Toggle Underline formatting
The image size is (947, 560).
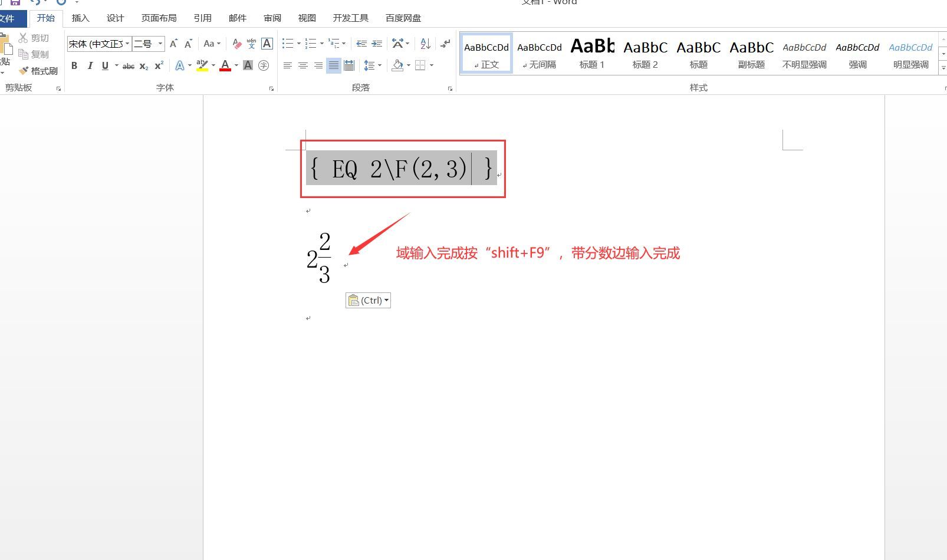(x=105, y=65)
